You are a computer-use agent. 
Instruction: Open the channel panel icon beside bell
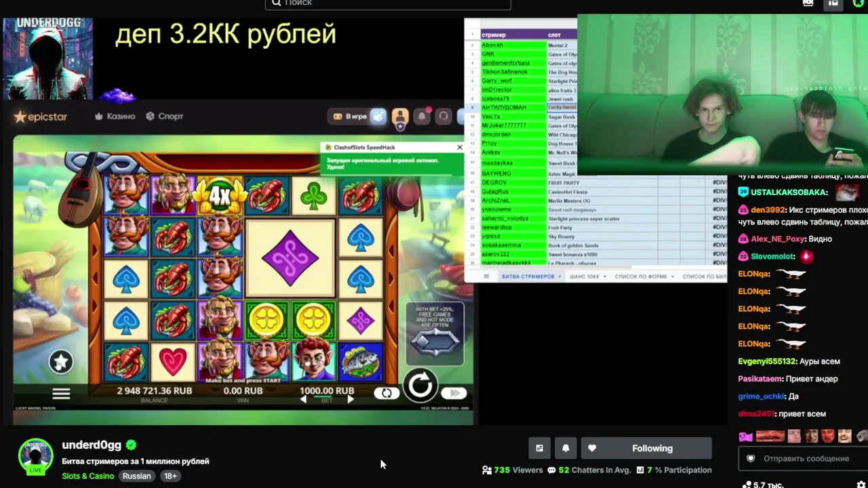pyautogui.click(x=539, y=448)
